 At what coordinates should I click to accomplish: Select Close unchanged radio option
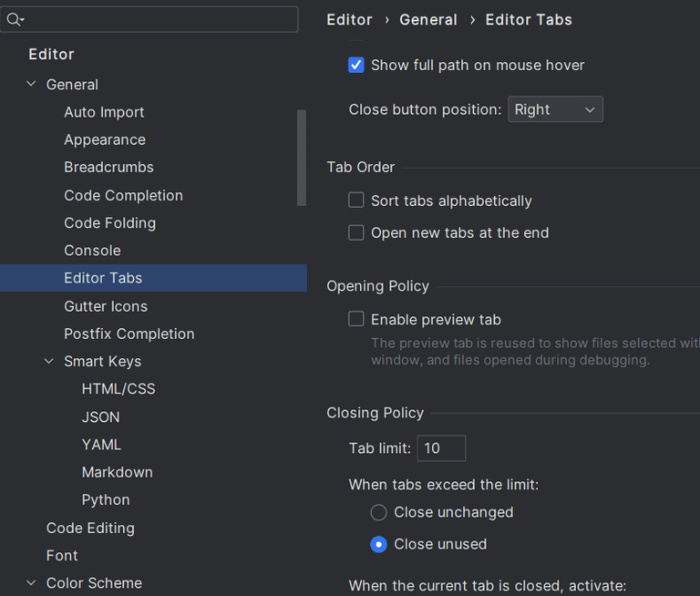pyautogui.click(x=378, y=512)
